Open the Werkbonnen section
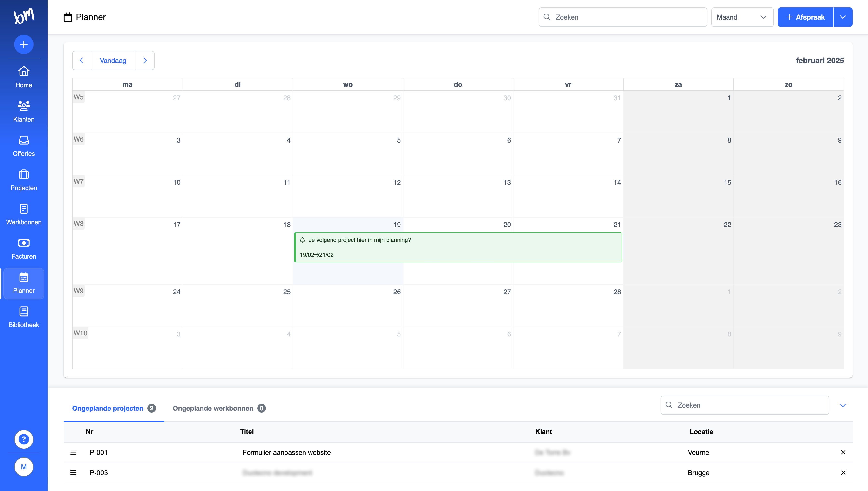 click(24, 214)
